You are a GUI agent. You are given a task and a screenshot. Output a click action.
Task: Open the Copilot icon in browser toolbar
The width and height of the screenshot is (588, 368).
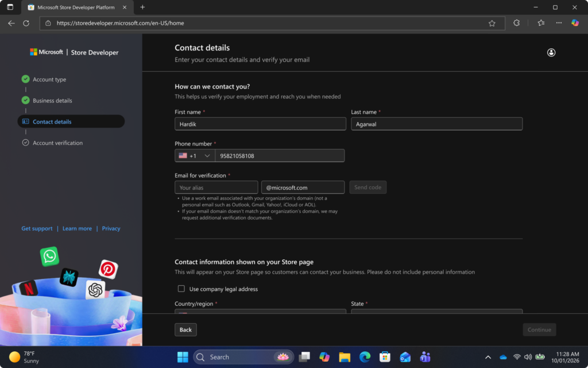pos(575,23)
